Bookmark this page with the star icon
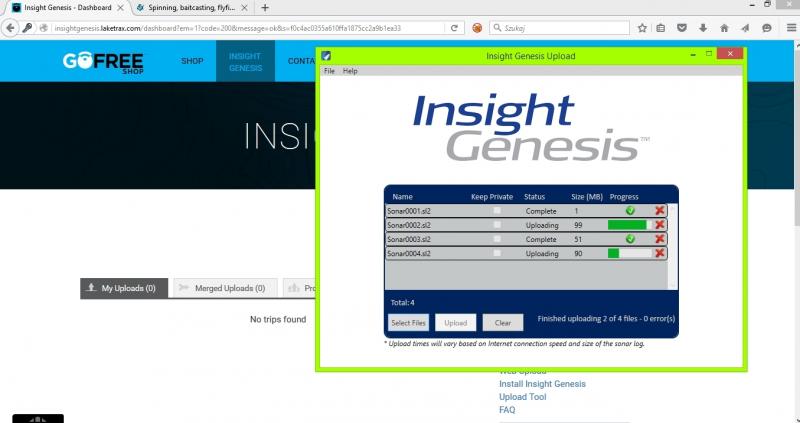 click(x=640, y=28)
